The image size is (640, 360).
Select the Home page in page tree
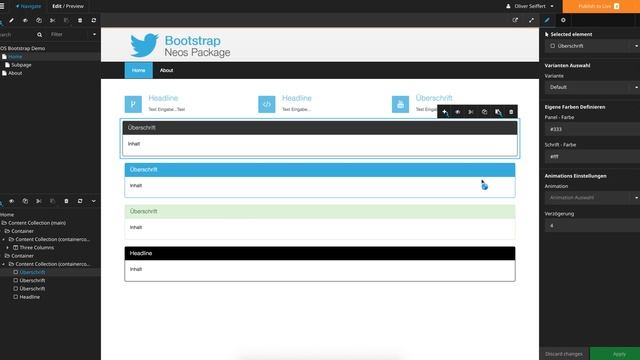click(15, 57)
